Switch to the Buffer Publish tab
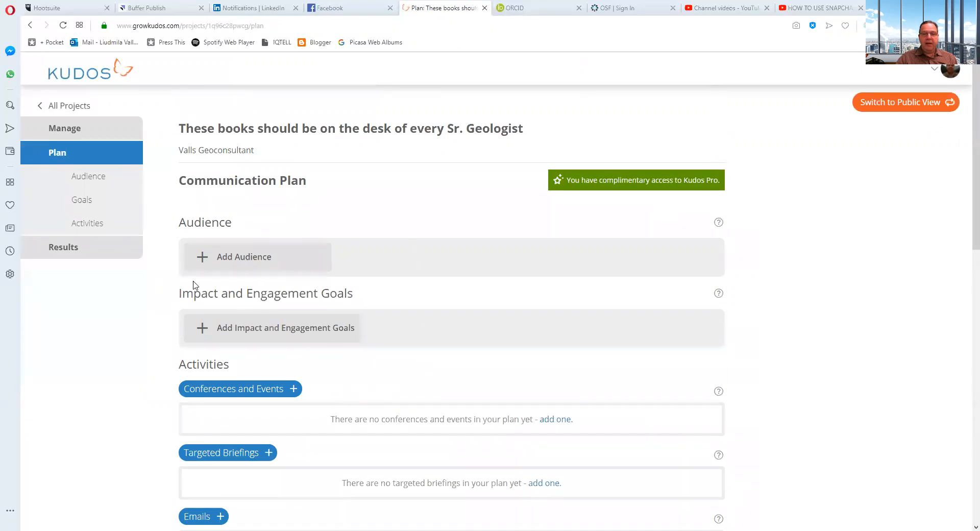The height and width of the screenshot is (531, 980). pyautogui.click(x=161, y=8)
